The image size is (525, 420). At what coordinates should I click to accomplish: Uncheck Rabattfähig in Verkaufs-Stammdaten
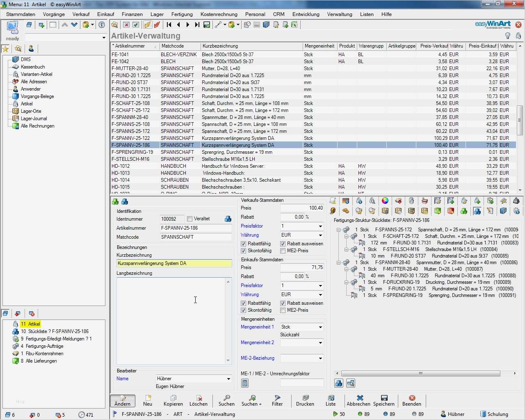pos(243,244)
